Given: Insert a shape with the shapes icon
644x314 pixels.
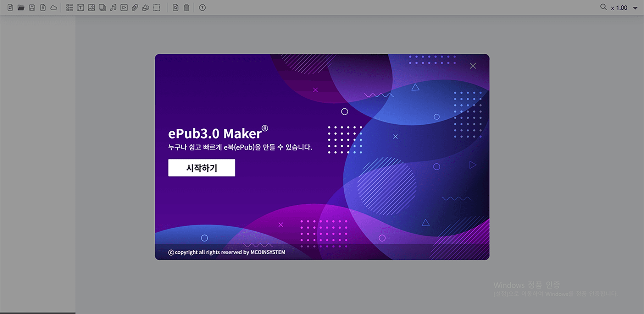Looking at the screenshot, I should pos(146,8).
